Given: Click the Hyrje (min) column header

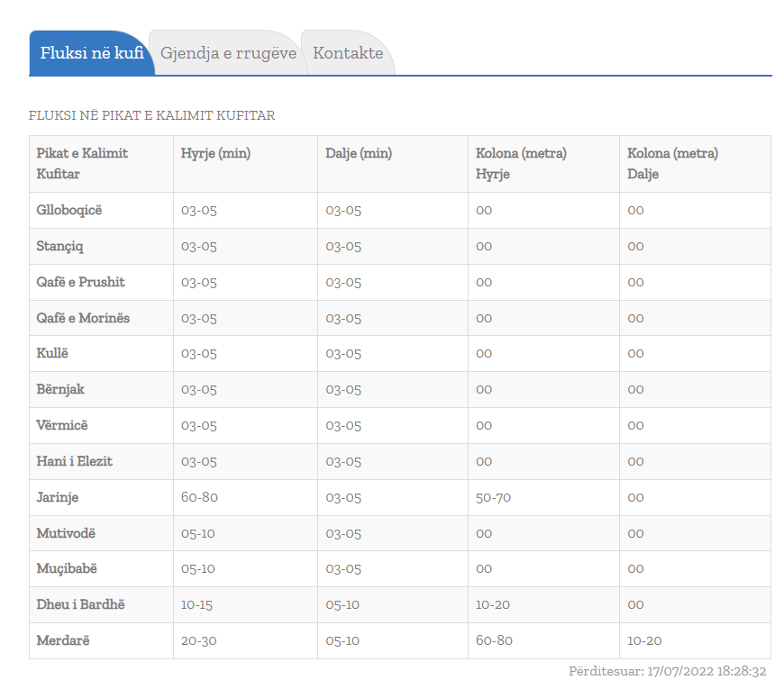Looking at the screenshot, I should (216, 153).
